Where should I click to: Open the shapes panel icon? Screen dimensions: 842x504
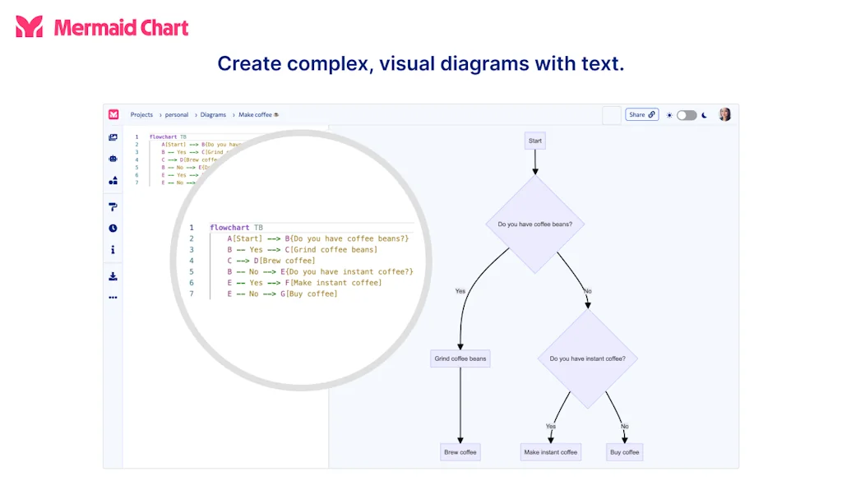tap(113, 180)
